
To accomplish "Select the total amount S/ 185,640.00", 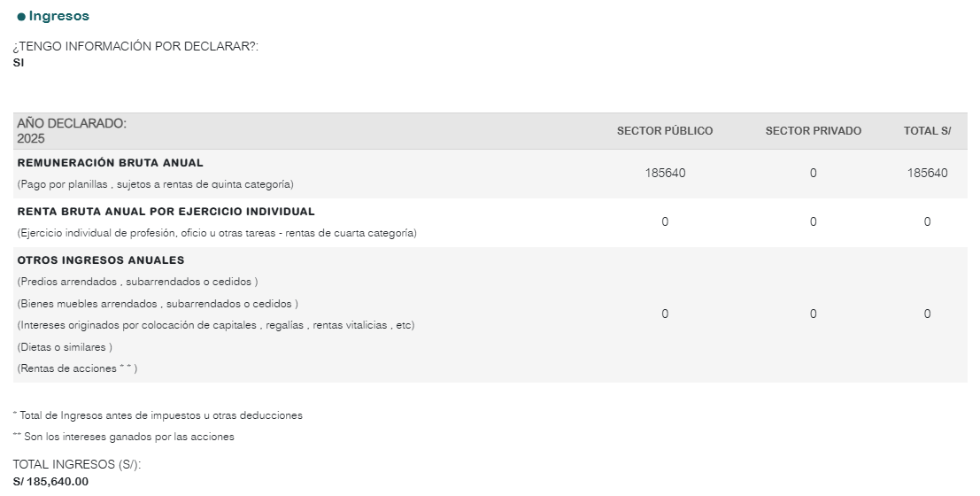I will pyautogui.click(x=50, y=482).
